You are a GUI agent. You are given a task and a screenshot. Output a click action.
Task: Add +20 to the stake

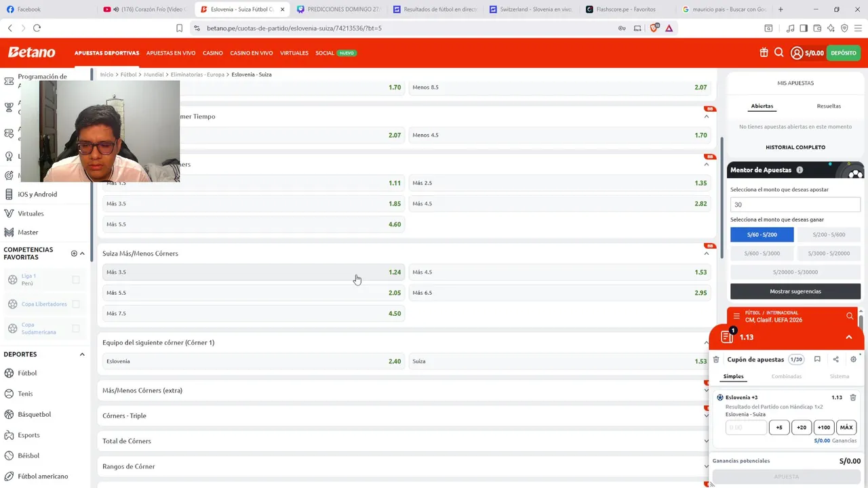pos(802,428)
